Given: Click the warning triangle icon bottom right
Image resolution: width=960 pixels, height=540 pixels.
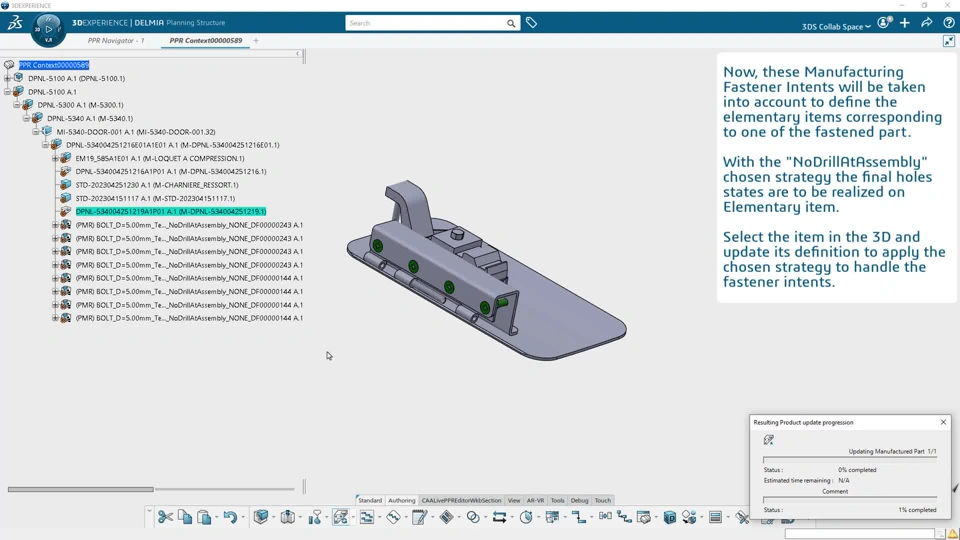Looking at the screenshot, I should point(953,534).
